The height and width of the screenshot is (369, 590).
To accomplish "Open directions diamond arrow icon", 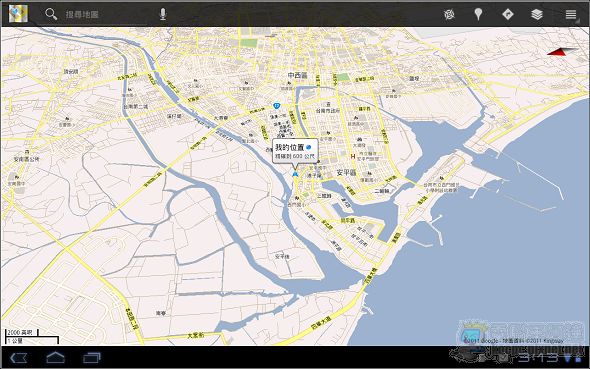I will (508, 14).
